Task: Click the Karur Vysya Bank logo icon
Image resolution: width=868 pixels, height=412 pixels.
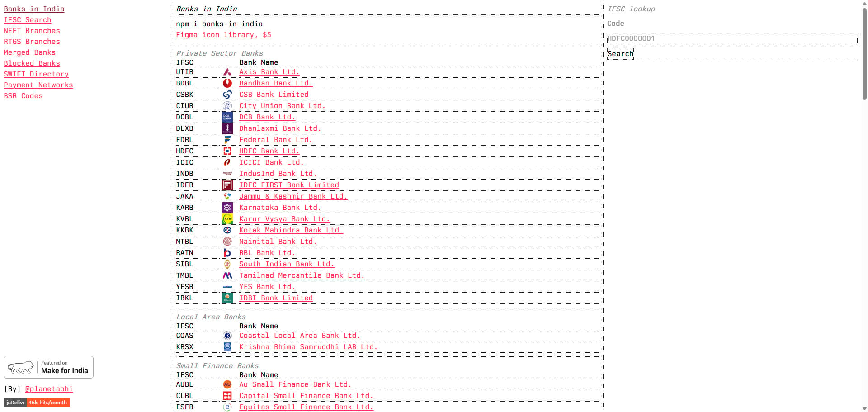Action: coord(227,219)
